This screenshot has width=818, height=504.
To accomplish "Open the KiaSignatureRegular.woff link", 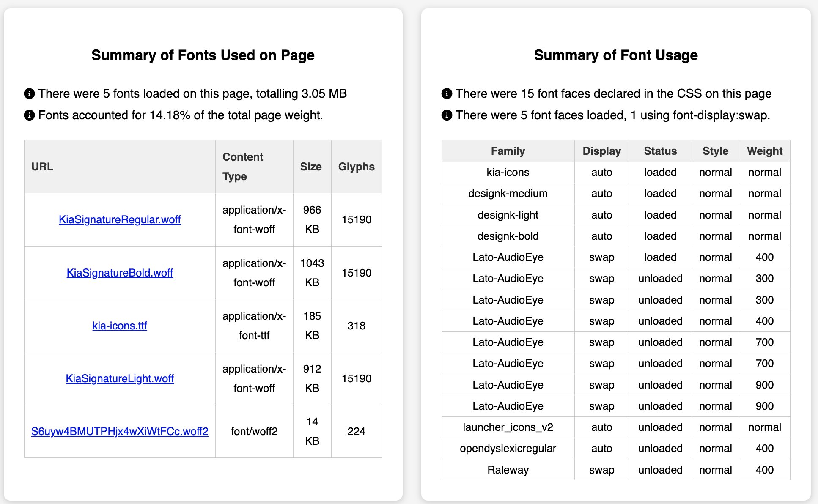I will 120,219.
